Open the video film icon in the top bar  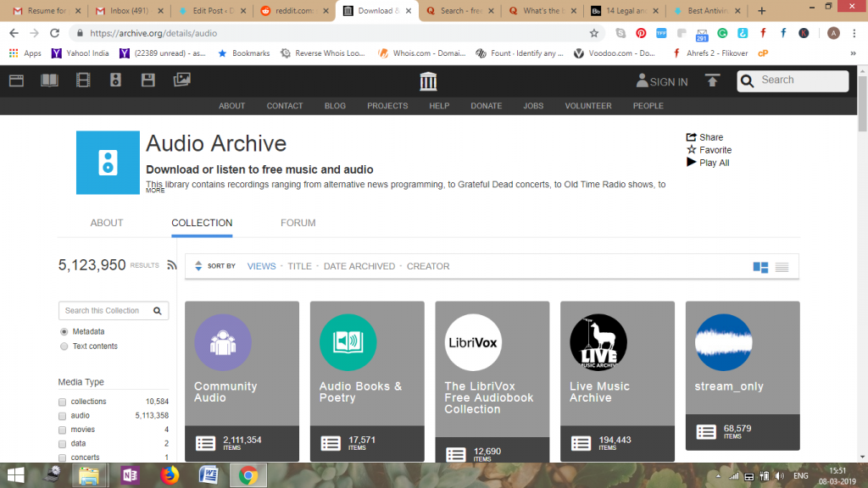tap(83, 80)
